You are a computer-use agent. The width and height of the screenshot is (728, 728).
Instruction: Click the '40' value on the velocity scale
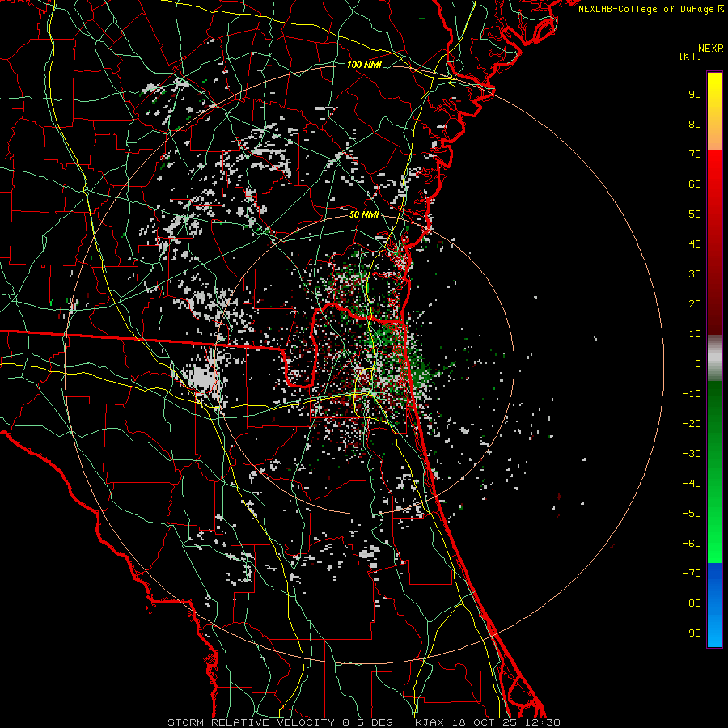(695, 243)
